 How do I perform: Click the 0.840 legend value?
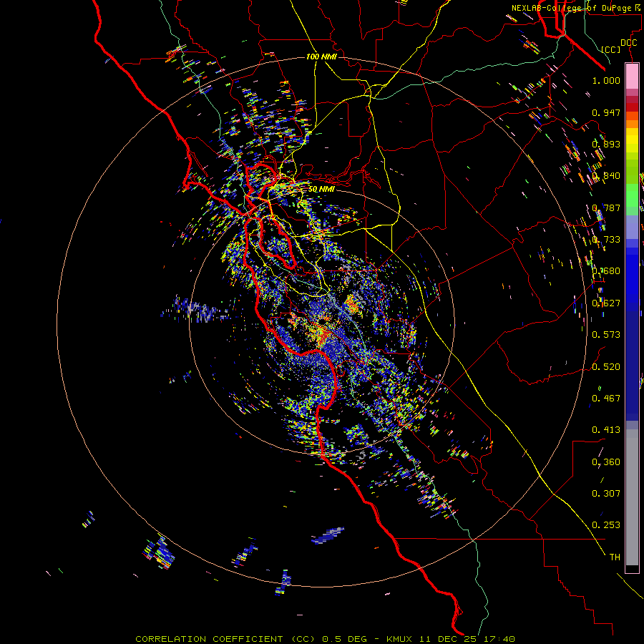(x=606, y=176)
